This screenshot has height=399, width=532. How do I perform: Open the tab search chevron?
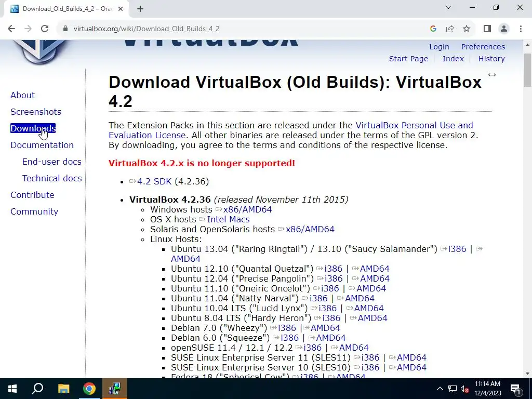point(448,7)
